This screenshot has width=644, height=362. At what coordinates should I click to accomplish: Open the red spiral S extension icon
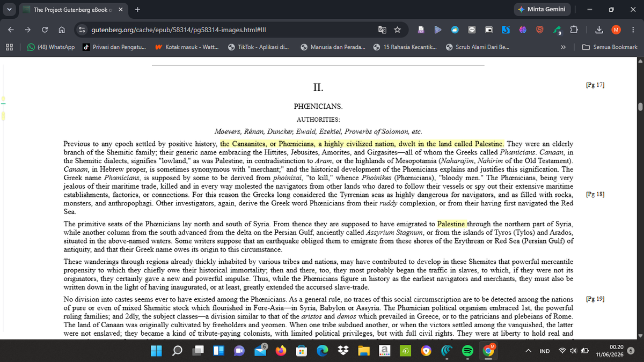[x=540, y=29]
